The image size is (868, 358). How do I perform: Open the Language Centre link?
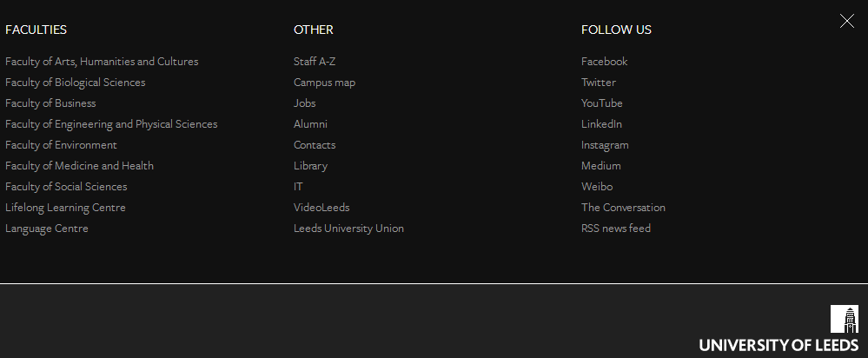47,229
